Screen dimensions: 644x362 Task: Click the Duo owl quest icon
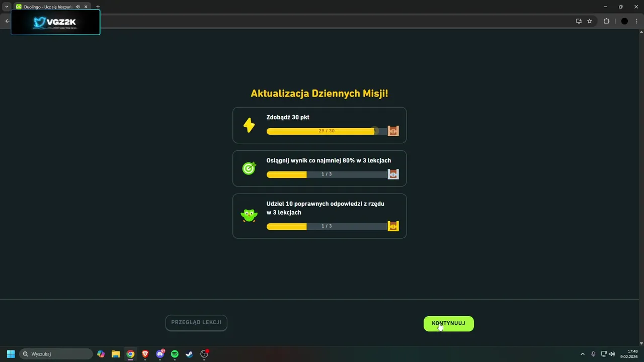[x=249, y=216]
